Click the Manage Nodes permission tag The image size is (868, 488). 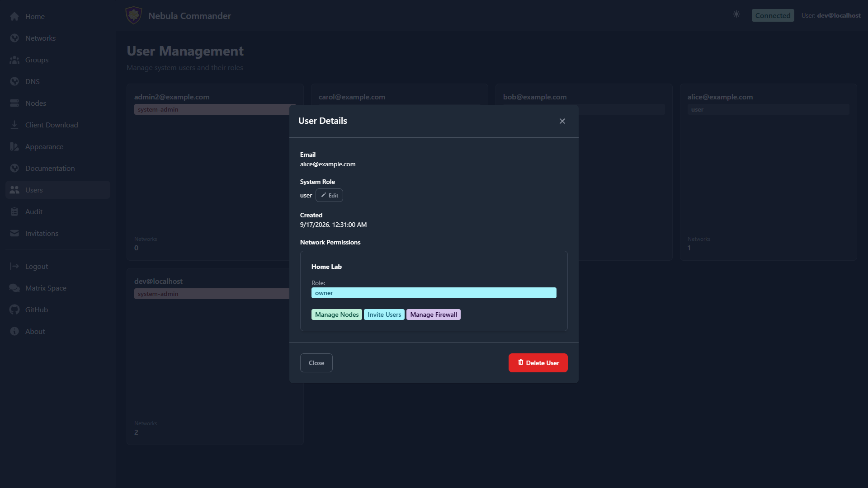tap(337, 314)
